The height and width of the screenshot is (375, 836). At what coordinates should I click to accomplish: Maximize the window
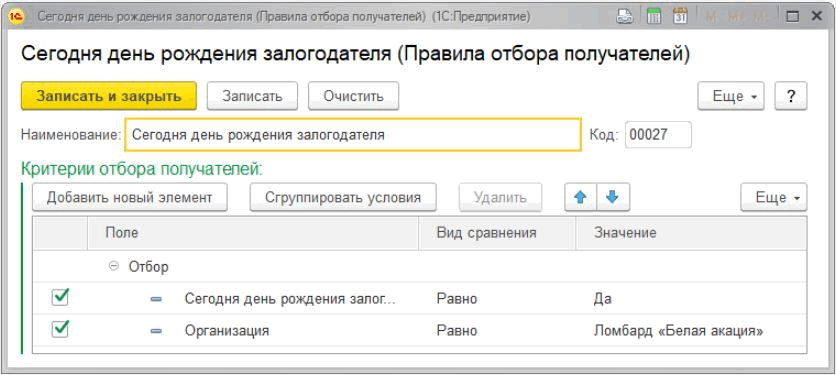click(x=793, y=17)
